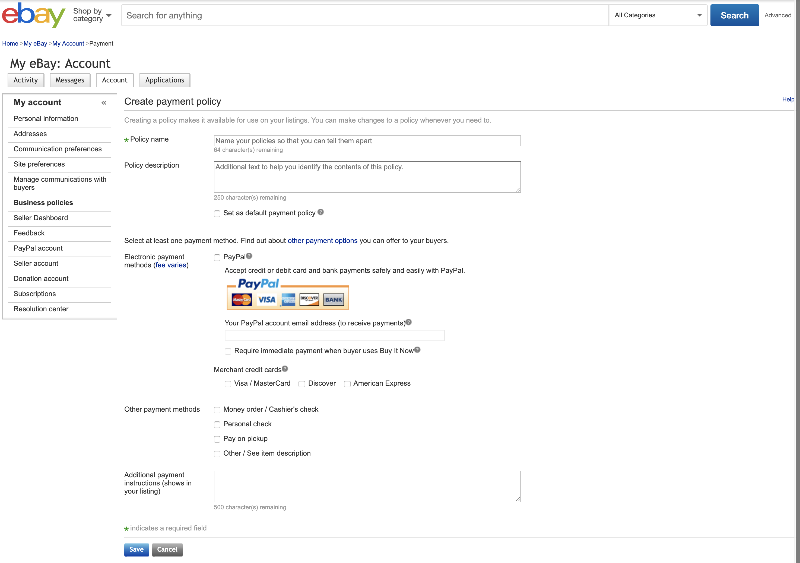Tick the Personal check option
Image resolution: width=800 pixels, height=563 pixels.
pyautogui.click(x=217, y=424)
